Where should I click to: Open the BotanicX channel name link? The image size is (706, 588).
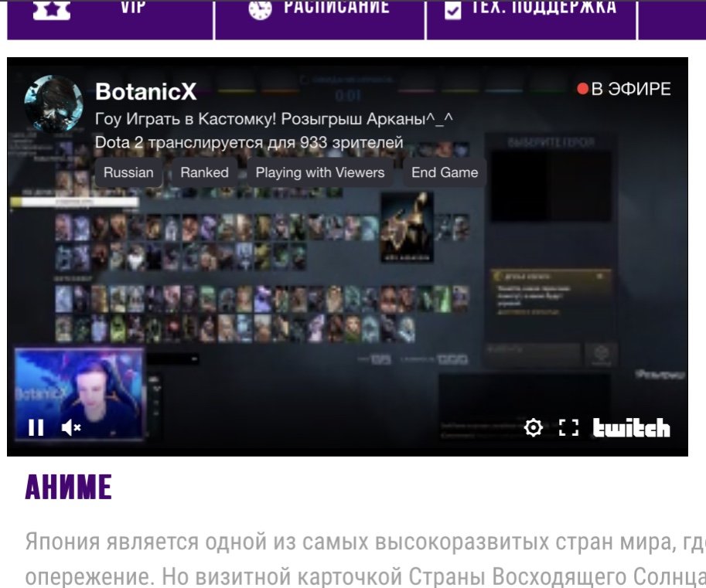(145, 92)
